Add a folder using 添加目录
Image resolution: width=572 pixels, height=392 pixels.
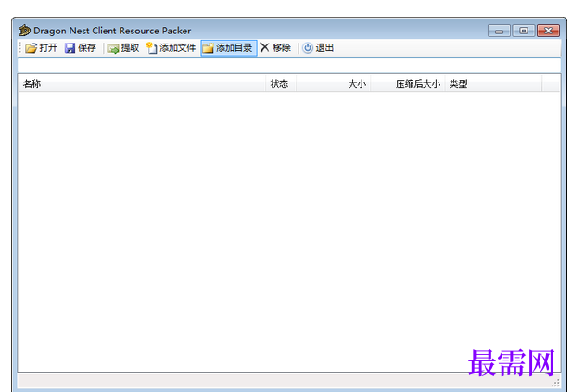[x=229, y=48]
